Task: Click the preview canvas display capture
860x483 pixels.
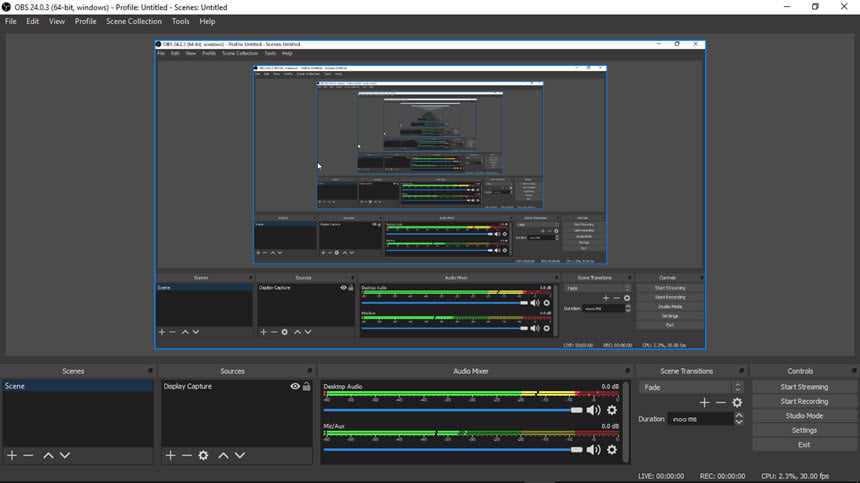Action: (430, 195)
